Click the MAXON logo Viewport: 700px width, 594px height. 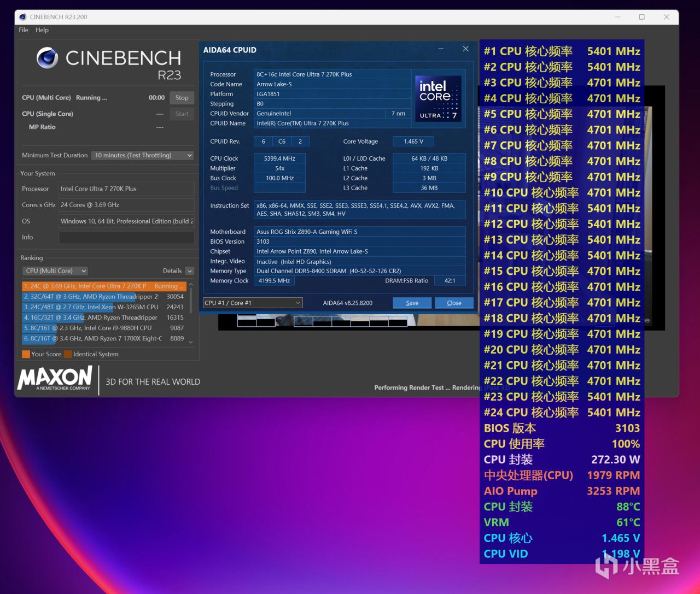coord(55,378)
